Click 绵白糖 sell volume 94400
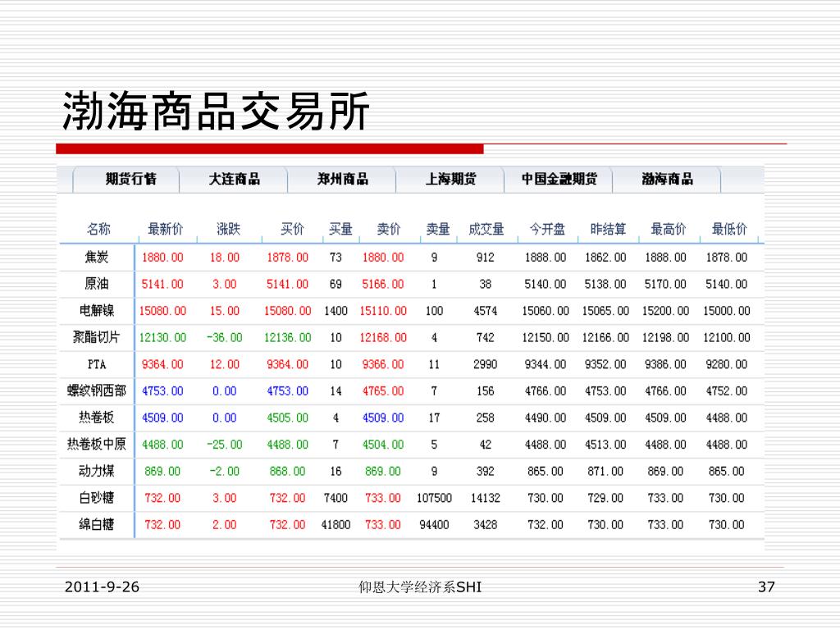Image resolution: width=840 pixels, height=630 pixels. pyautogui.click(x=435, y=526)
